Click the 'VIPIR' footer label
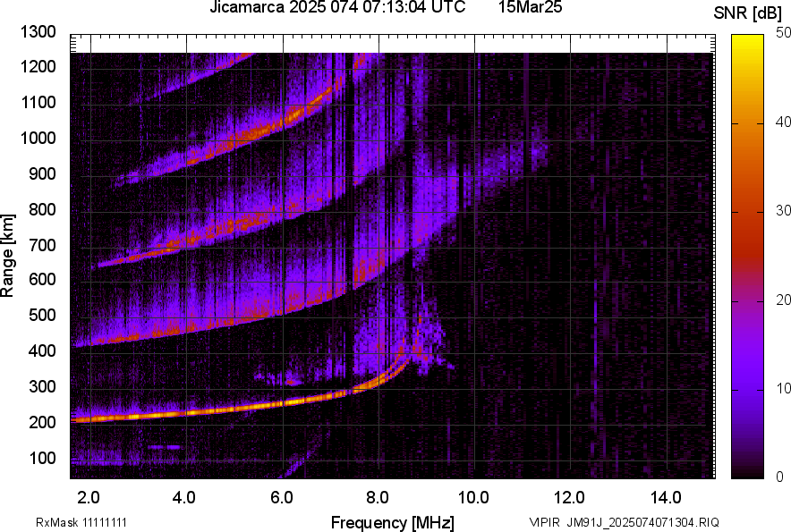 pos(544,522)
